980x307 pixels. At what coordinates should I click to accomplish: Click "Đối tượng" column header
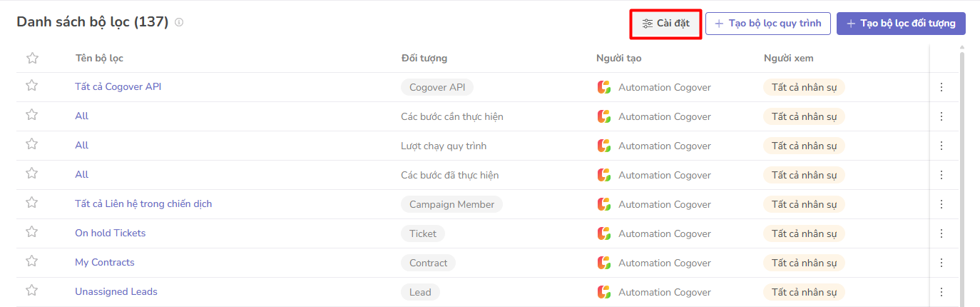point(424,58)
